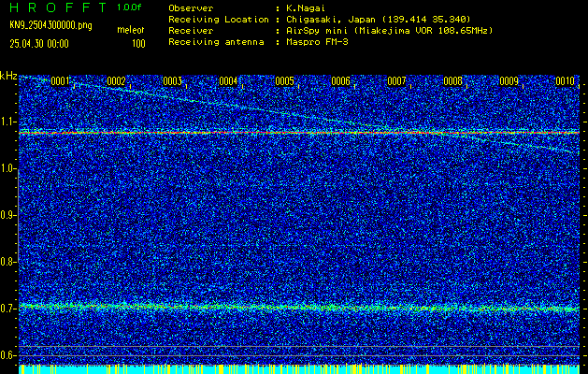588x374 pixels.
Task: Click the red carrier line in the spectrogram
Action: (x=299, y=133)
